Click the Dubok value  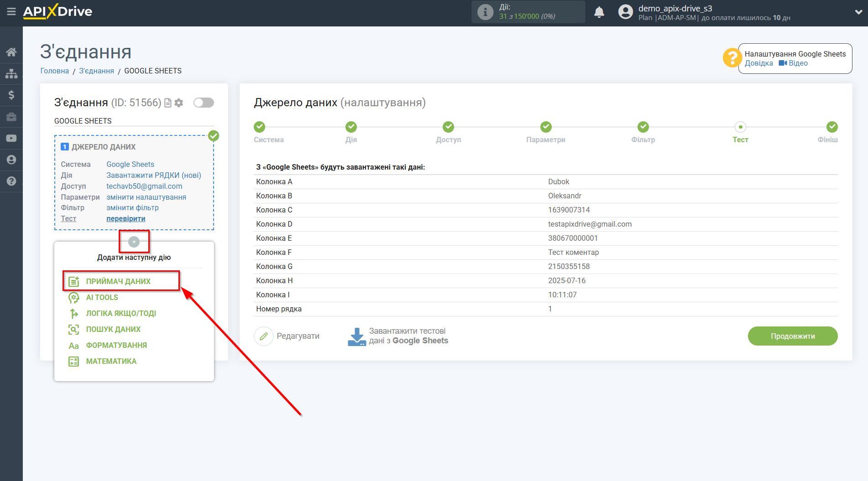point(559,182)
